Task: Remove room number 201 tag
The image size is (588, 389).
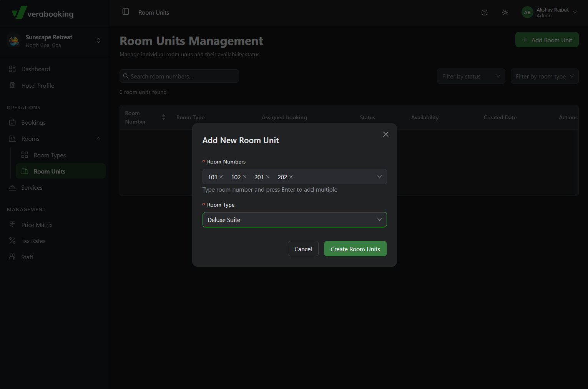Action: point(267,177)
